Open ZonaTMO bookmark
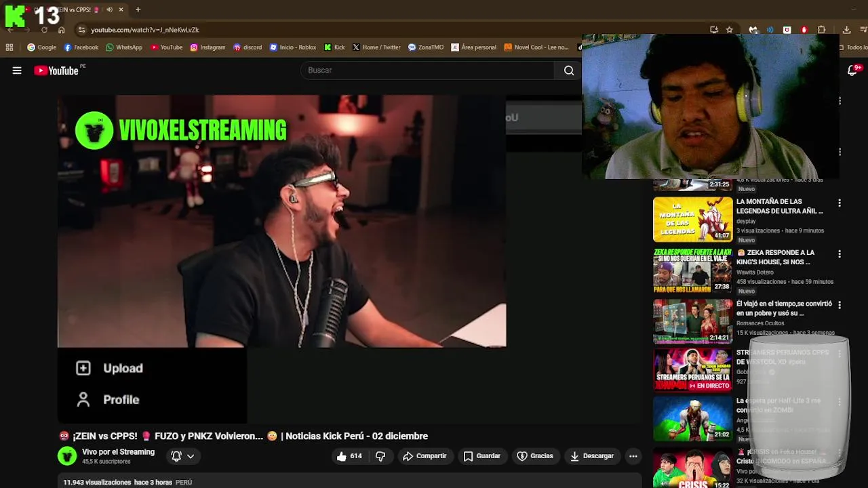Screen dimensions: 868x488 click(426, 47)
